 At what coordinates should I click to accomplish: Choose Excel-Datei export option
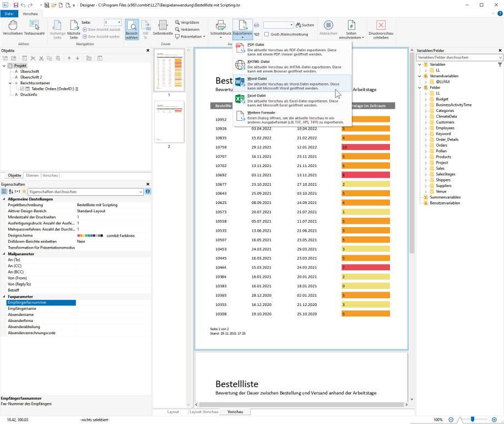point(292,100)
